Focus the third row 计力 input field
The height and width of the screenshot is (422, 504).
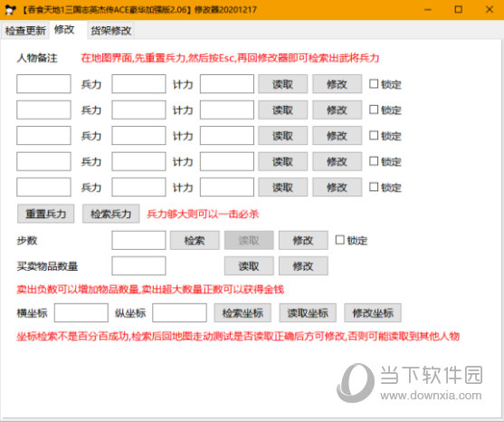[x=227, y=136]
